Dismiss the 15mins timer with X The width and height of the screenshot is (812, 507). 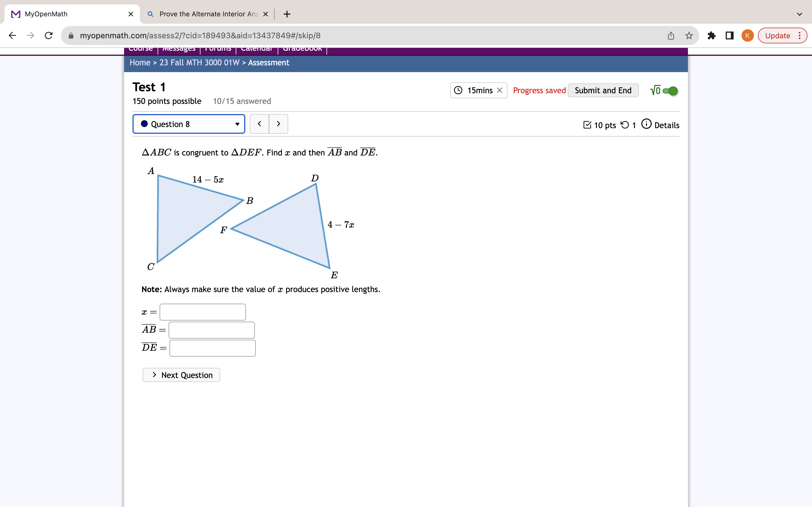click(500, 90)
